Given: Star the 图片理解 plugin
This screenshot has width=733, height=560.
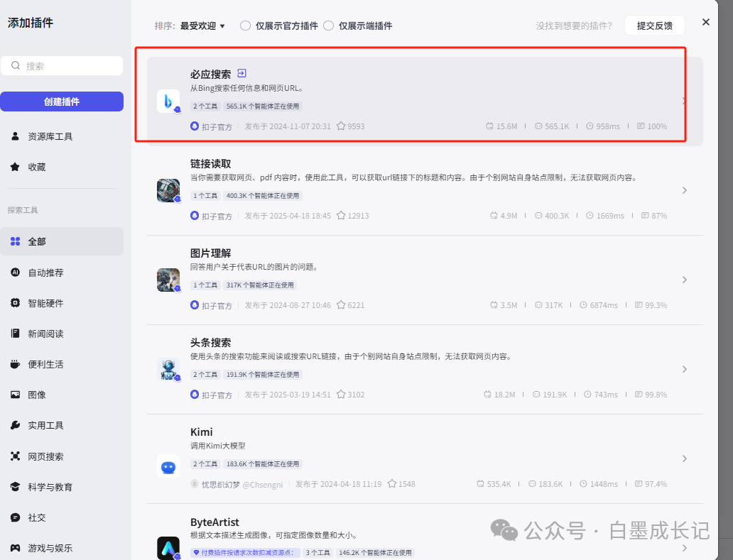Looking at the screenshot, I should 341,305.
